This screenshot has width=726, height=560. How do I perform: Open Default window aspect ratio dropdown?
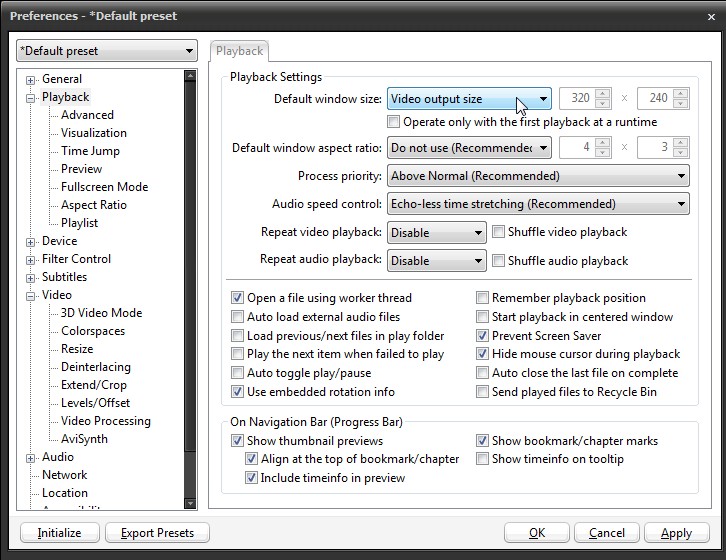(469, 148)
